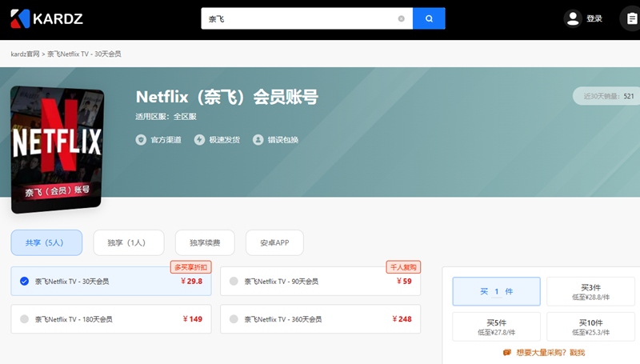Select 奈飞Netflix TV - 30天会员 option
Image resolution: width=640 pixels, height=364 pixels.
tap(111, 281)
